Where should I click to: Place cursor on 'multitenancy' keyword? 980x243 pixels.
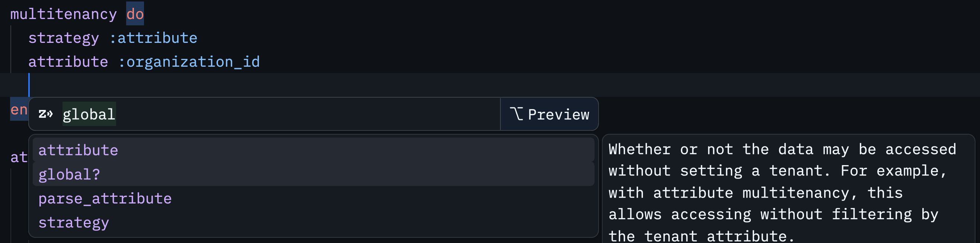pyautogui.click(x=63, y=14)
